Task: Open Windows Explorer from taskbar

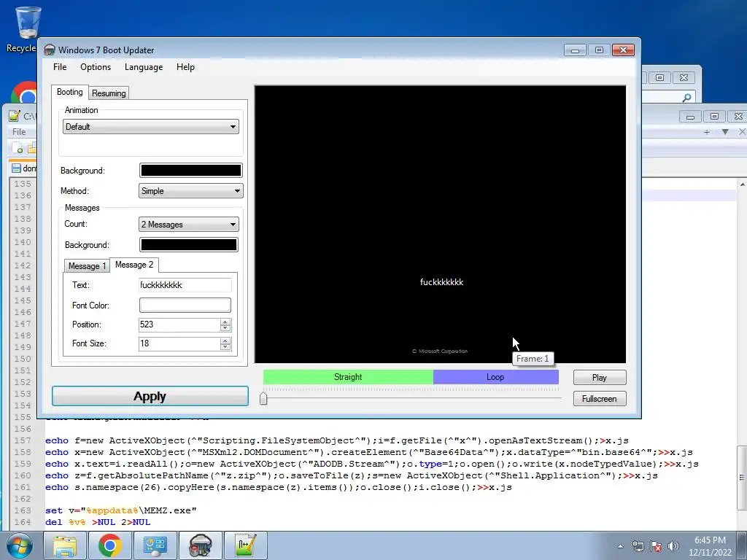Action: pos(65,545)
